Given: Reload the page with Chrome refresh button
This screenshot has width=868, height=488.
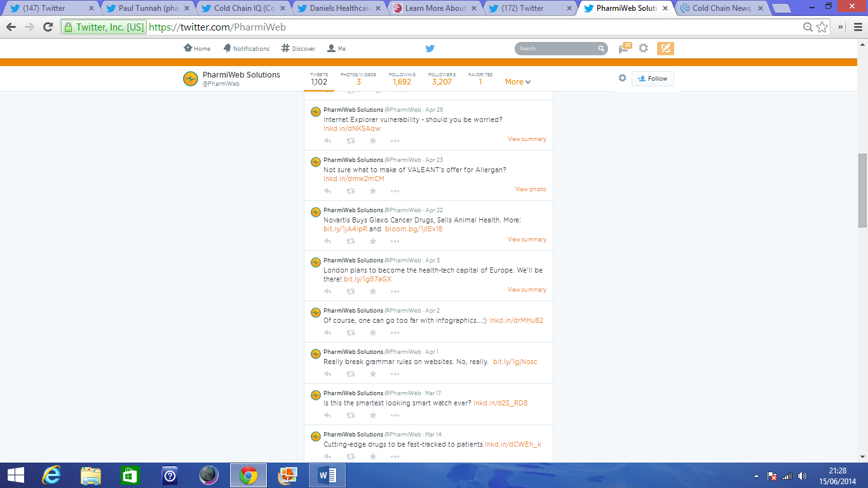Looking at the screenshot, I should 48,27.
